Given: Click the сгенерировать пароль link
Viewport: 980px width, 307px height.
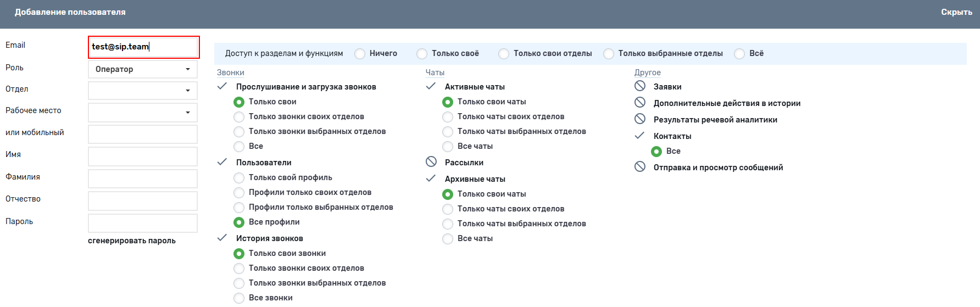Looking at the screenshot, I should click(x=132, y=241).
